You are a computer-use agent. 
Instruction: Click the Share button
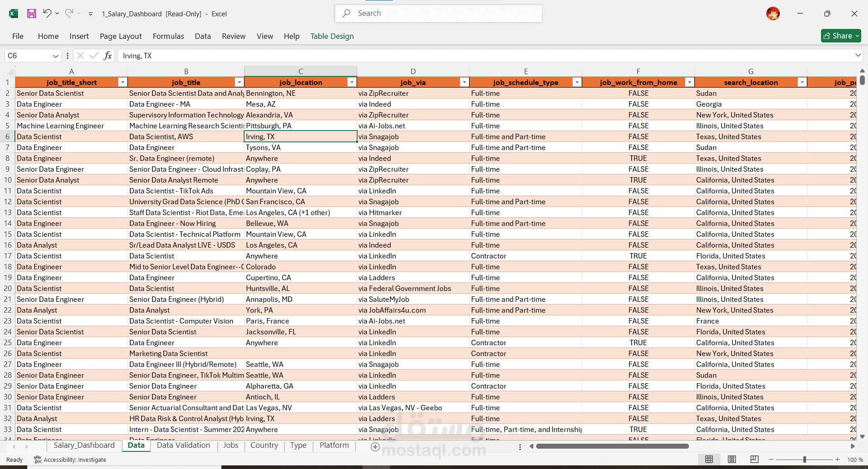click(x=841, y=36)
